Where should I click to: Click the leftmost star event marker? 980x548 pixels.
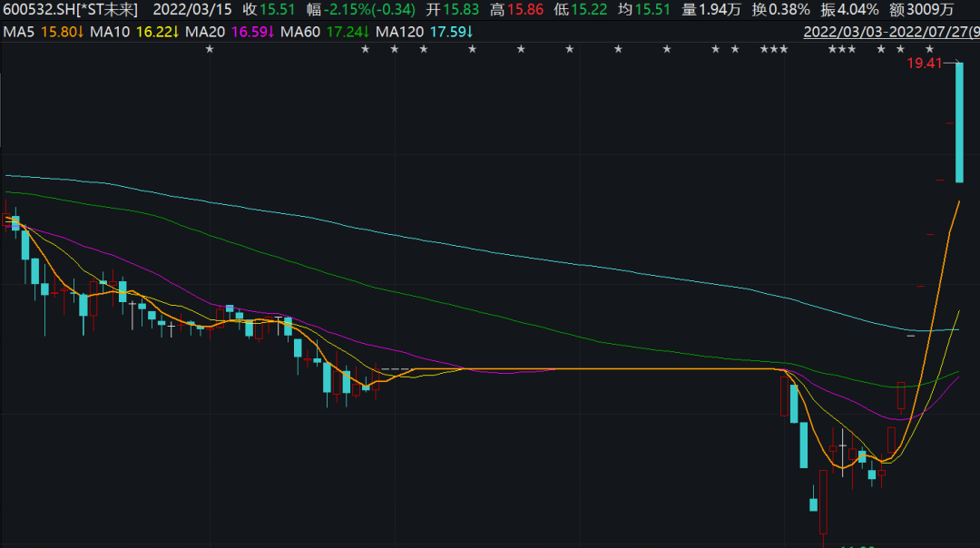click(x=210, y=49)
